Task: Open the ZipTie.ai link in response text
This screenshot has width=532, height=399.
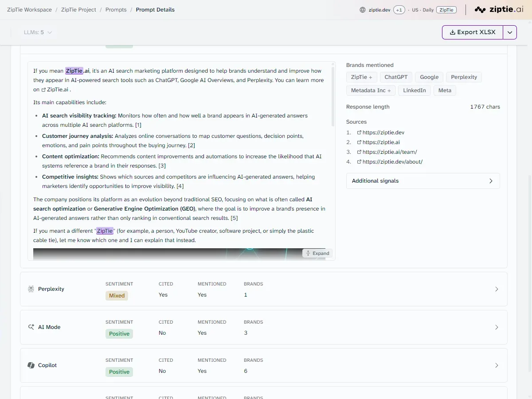Action: coord(58,90)
